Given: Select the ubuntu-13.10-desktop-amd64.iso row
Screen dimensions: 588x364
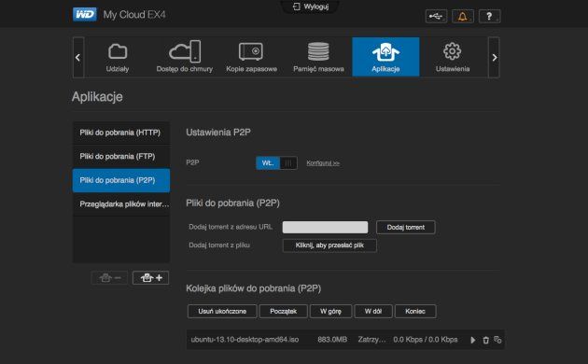Looking at the screenshot, I should click(x=345, y=340).
